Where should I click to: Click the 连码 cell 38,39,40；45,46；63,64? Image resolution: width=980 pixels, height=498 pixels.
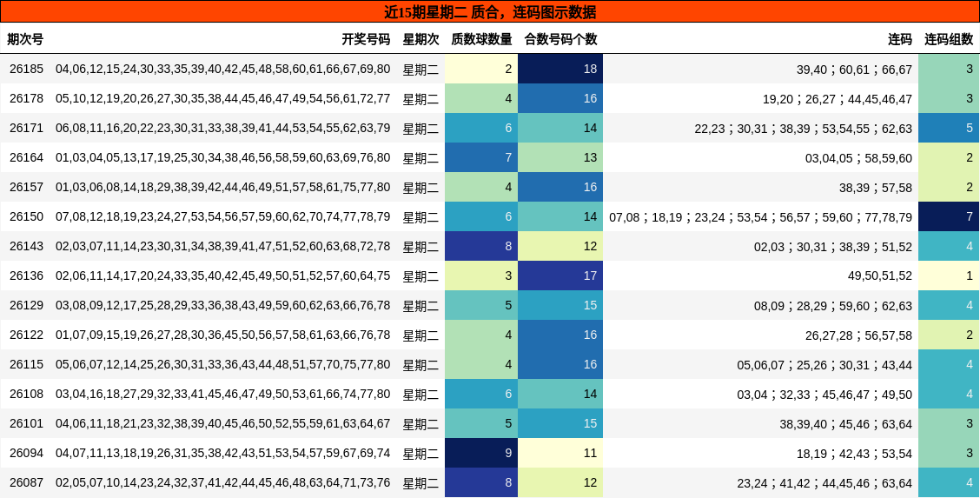coord(845,424)
